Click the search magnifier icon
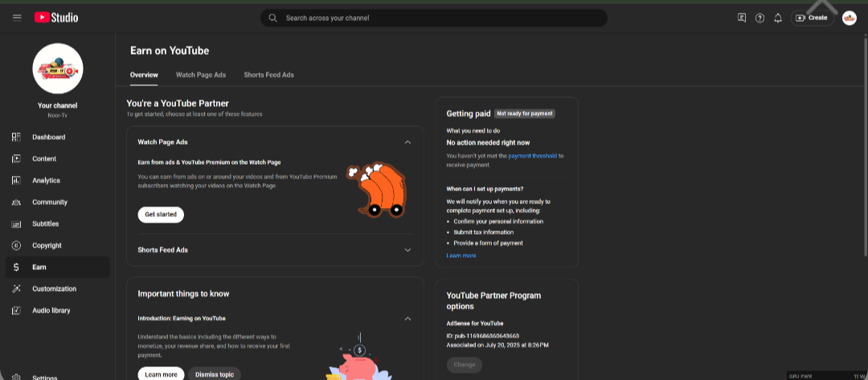868x380 pixels. 272,18
